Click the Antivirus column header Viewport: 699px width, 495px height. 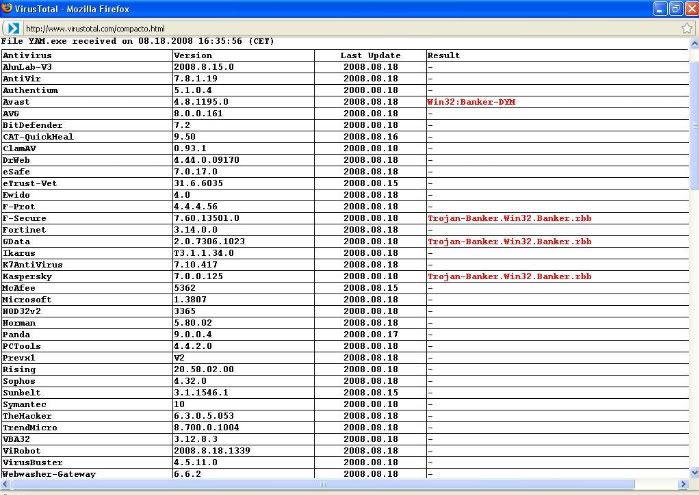27,55
